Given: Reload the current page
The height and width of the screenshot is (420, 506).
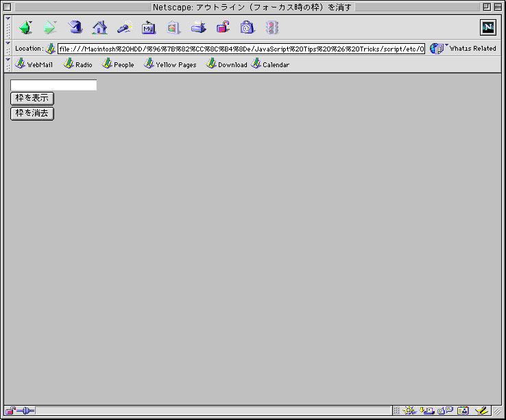Looking at the screenshot, I should click(75, 27).
